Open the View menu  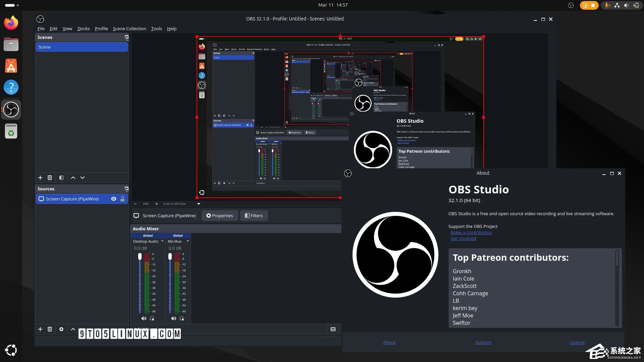point(67,29)
